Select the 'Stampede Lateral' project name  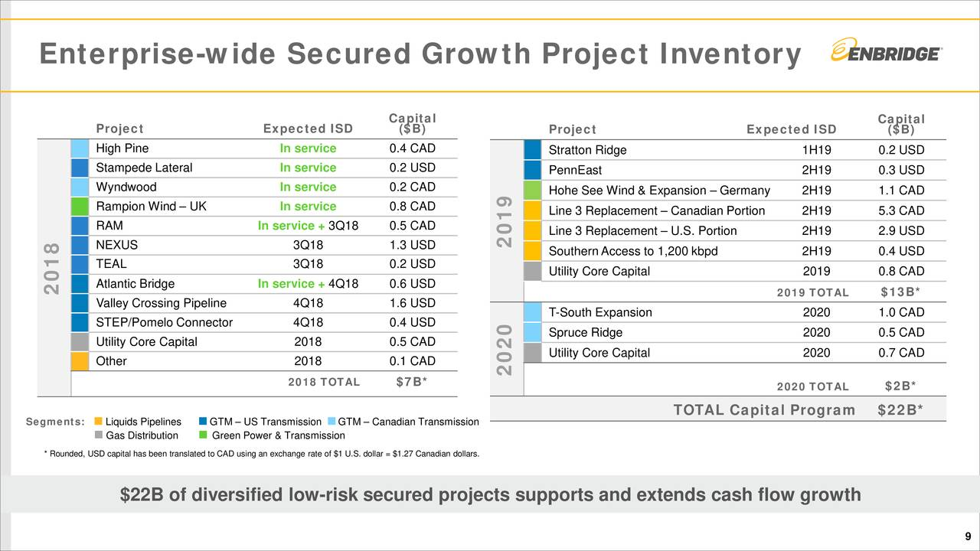144,168
